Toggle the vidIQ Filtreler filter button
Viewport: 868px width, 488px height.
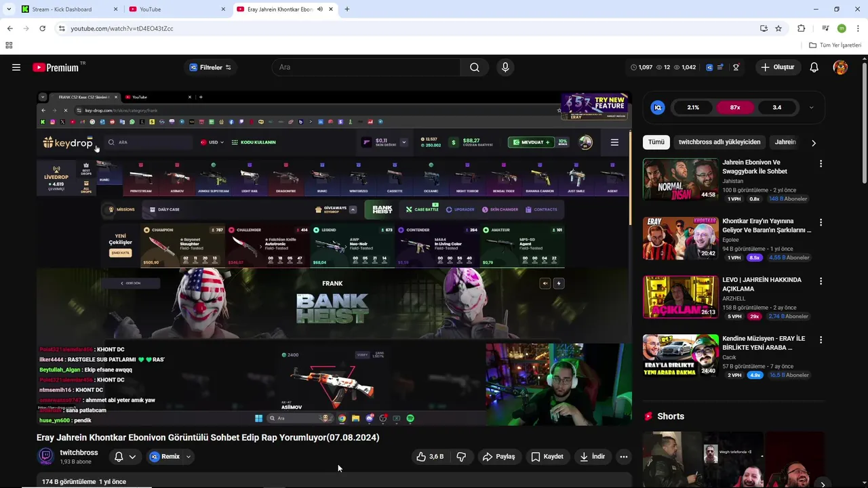click(210, 67)
